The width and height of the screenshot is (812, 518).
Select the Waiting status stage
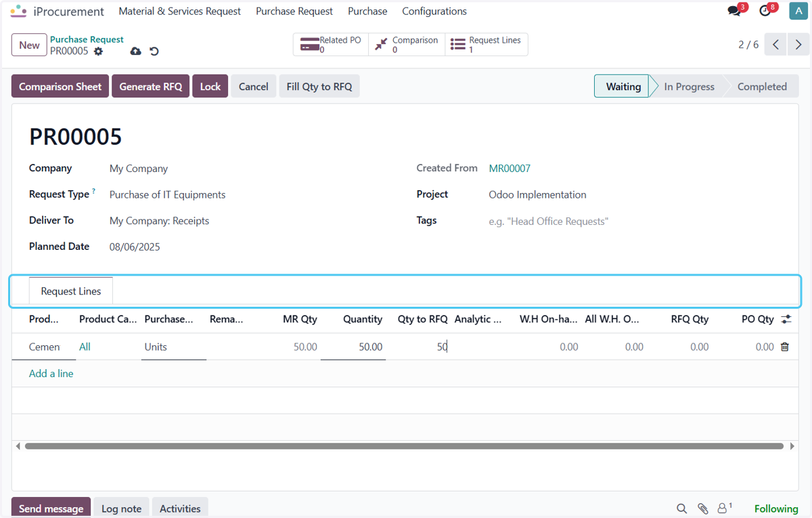623,87
